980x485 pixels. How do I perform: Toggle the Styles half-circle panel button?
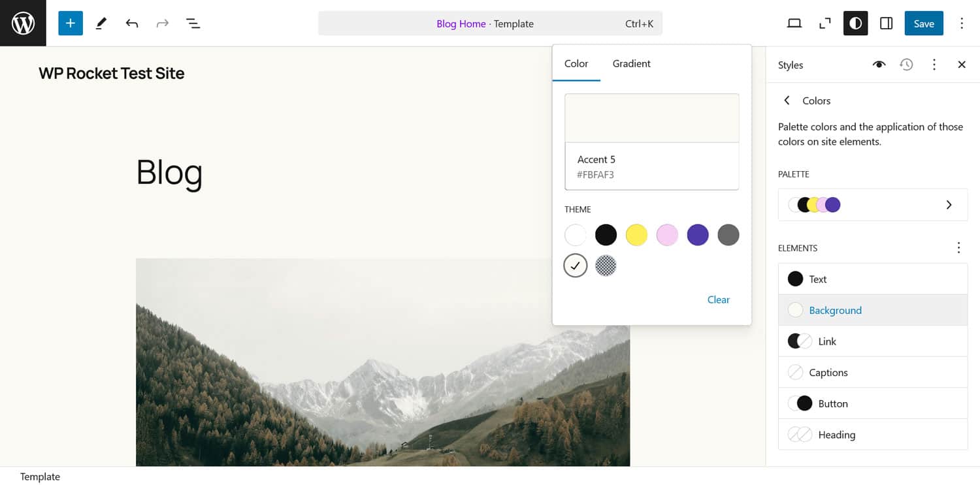tap(856, 23)
